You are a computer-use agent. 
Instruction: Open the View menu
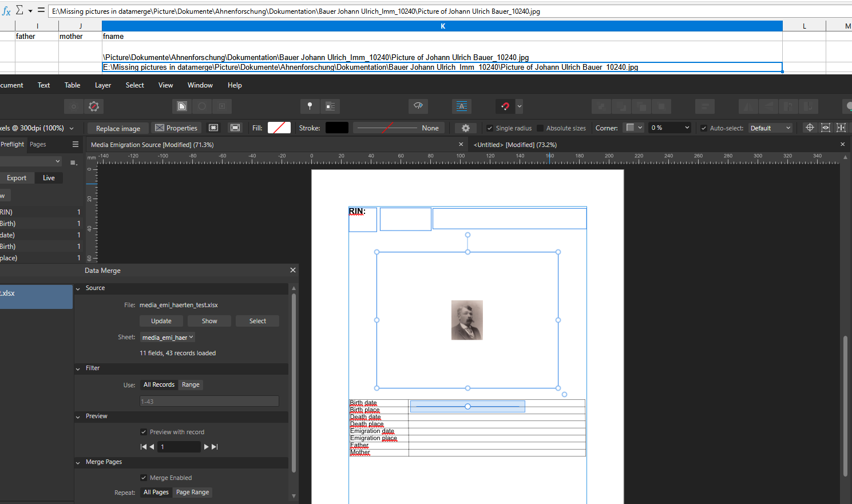165,85
